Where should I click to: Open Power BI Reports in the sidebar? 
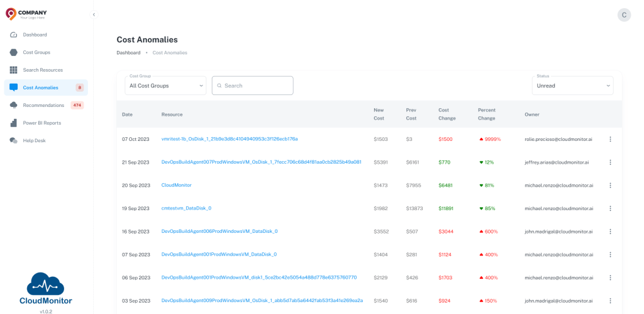pyautogui.click(x=46, y=123)
